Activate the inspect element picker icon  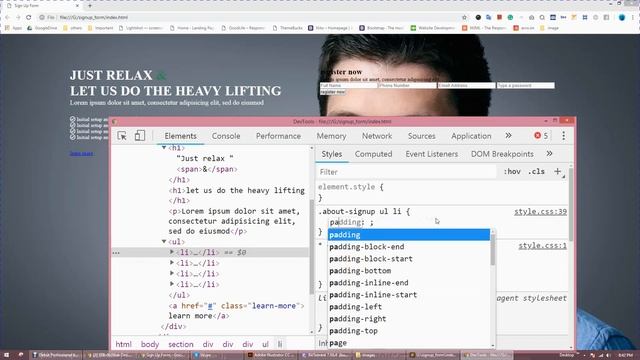click(x=122, y=136)
